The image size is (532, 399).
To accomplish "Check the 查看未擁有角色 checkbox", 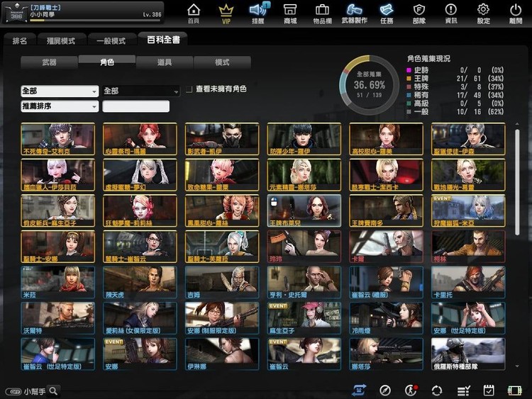I will point(189,89).
